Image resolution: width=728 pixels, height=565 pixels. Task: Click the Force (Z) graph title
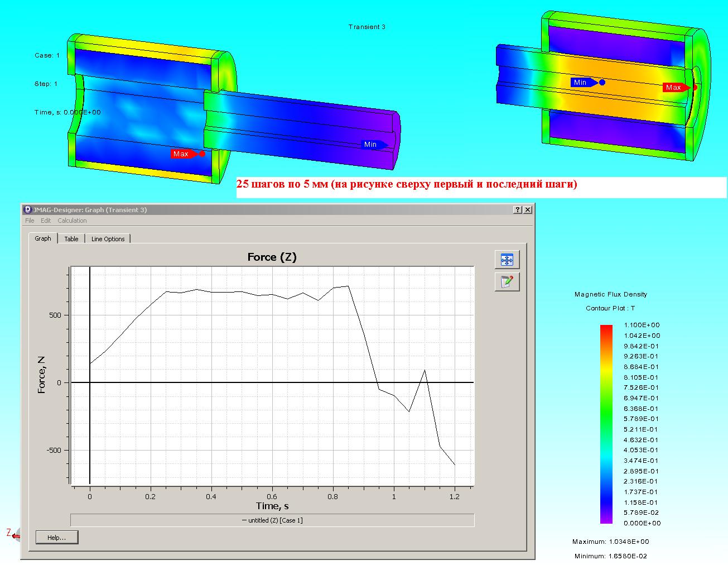pyautogui.click(x=272, y=257)
